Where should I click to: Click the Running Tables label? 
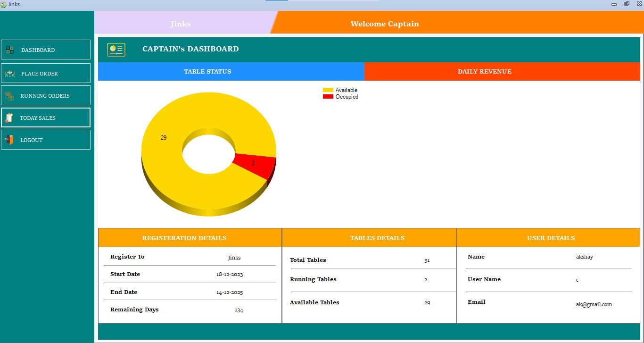(x=313, y=279)
